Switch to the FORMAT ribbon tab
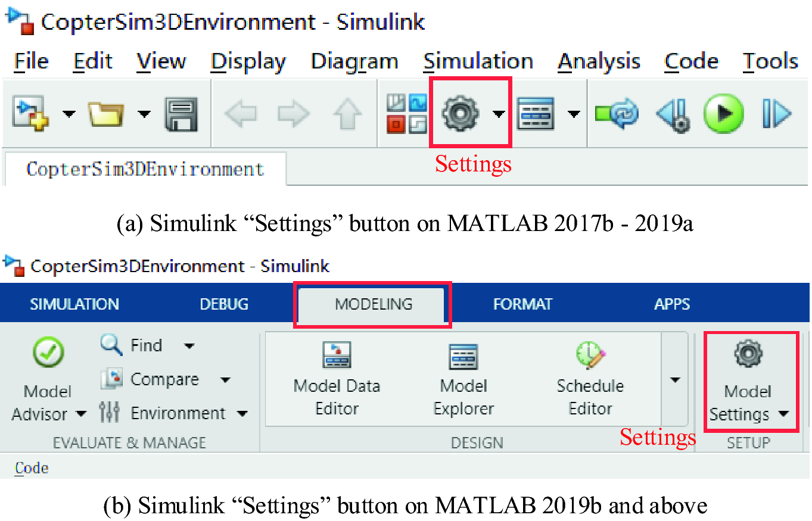The width and height of the screenshot is (812, 521). [x=522, y=304]
